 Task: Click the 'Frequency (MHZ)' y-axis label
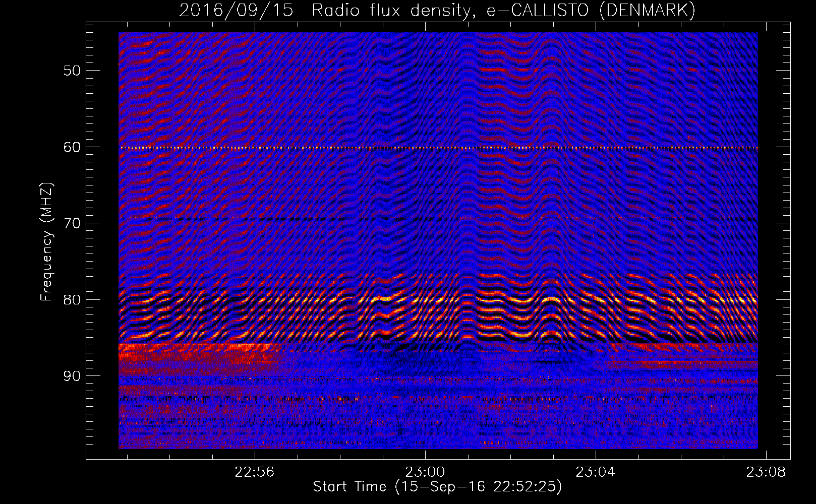click(46, 242)
